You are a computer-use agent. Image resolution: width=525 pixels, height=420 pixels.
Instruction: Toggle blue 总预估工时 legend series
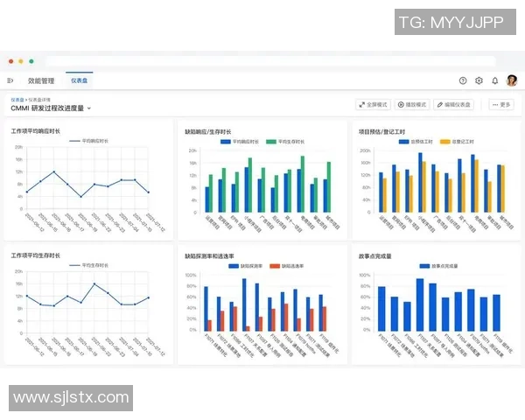(x=417, y=140)
